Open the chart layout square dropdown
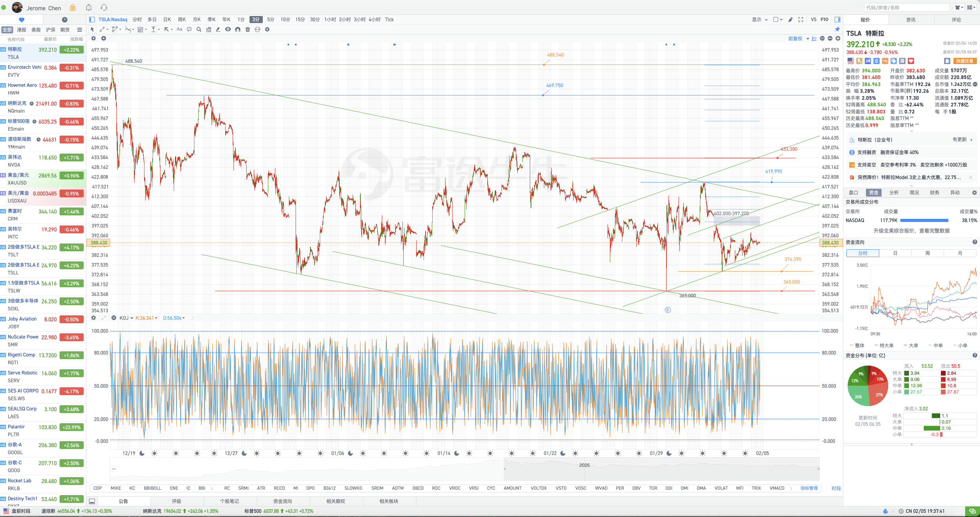This screenshot has height=517, width=980. point(778,20)
